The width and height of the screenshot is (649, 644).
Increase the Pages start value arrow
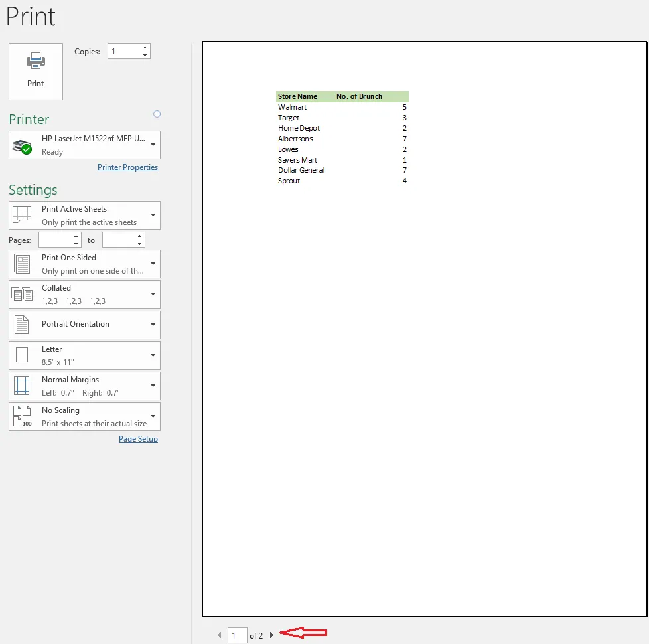coord(76,236)
